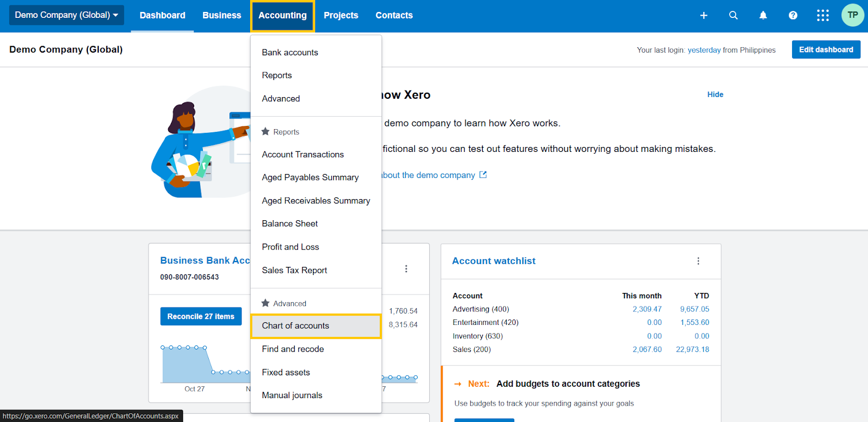
Task: Click balance value 8,315.64
Action: [403, 324]
